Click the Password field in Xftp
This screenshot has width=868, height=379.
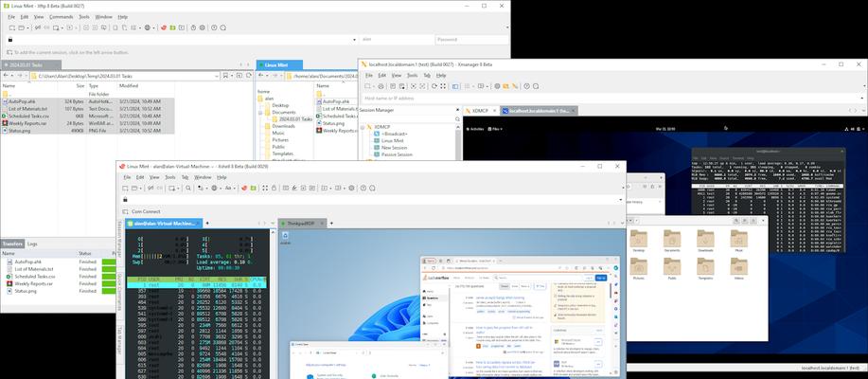coord(471,40)
